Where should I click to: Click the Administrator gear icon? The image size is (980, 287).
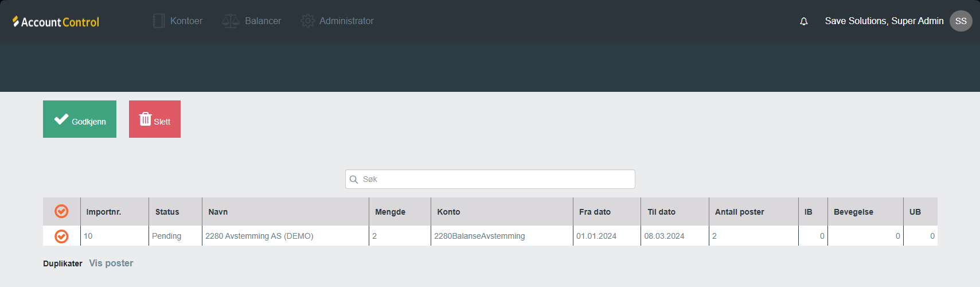pos(308,21)
